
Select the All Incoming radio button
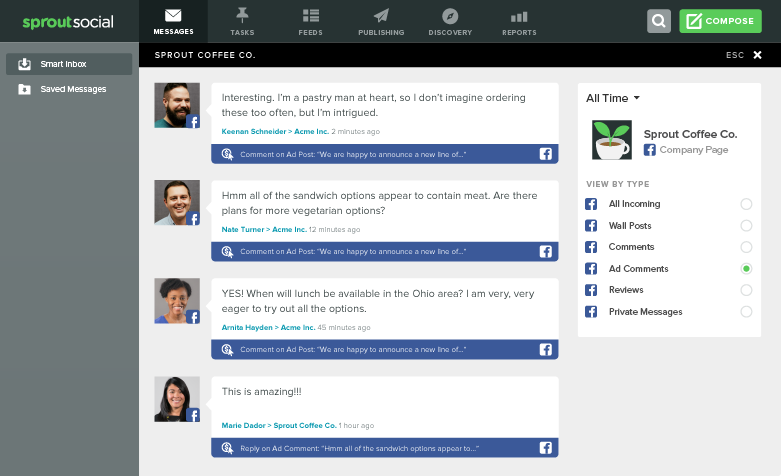pos(746,204)
